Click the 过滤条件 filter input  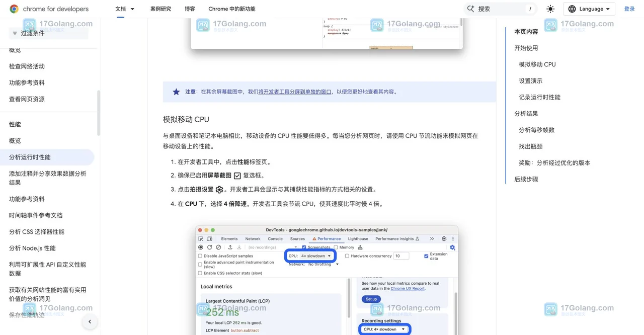click(x=48, y=33)
